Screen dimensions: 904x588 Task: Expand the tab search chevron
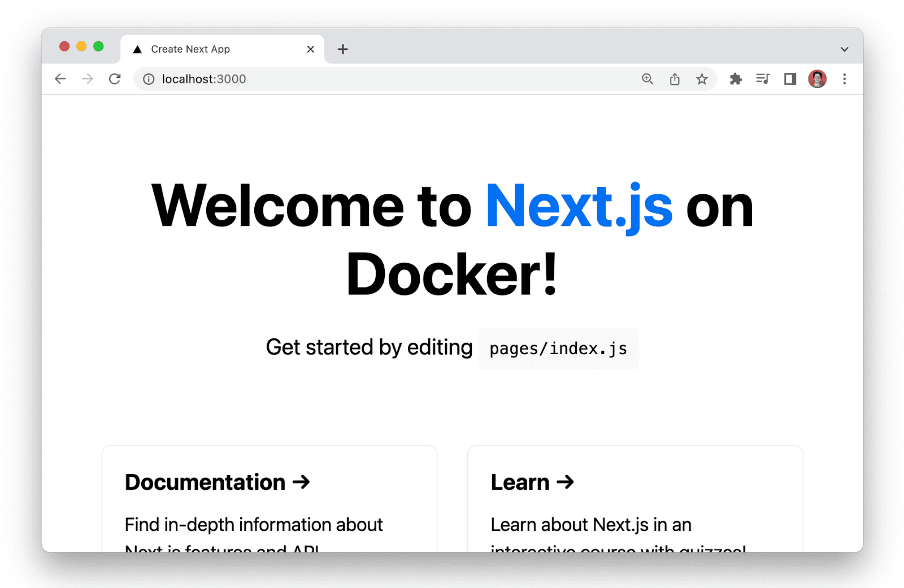(x=844, y=50)
